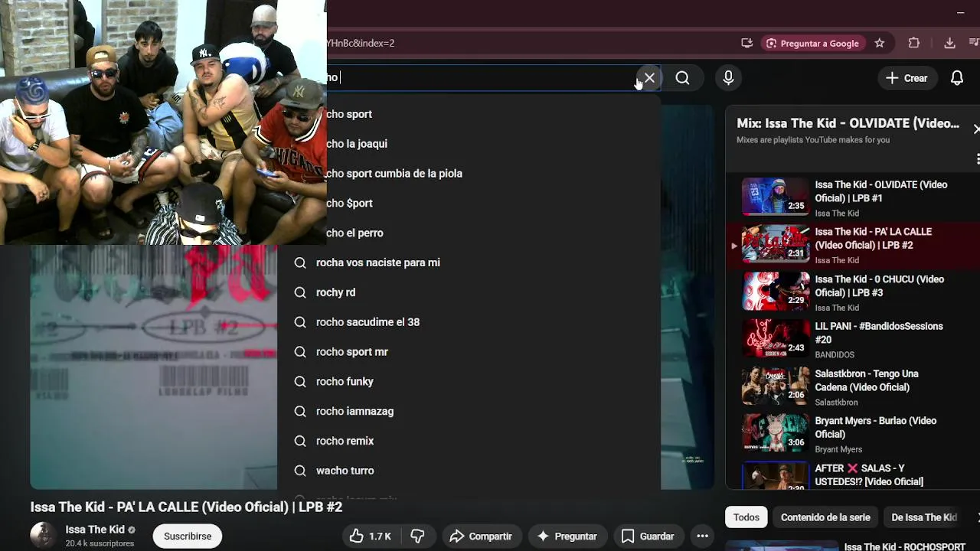980x551 pixels.
Task: Click Preguntar a Google button
Action: (x=813, y=44)
